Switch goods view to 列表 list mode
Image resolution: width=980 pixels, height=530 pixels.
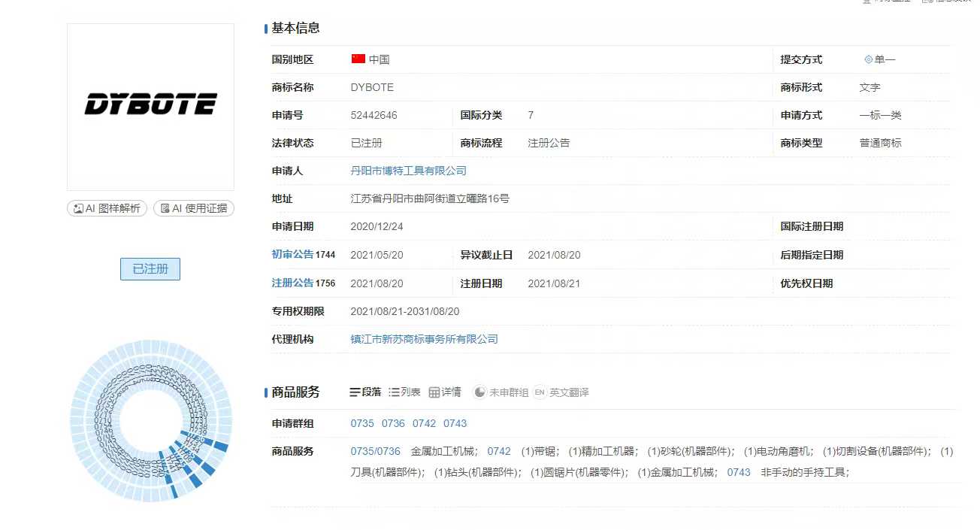coord(405,392)
